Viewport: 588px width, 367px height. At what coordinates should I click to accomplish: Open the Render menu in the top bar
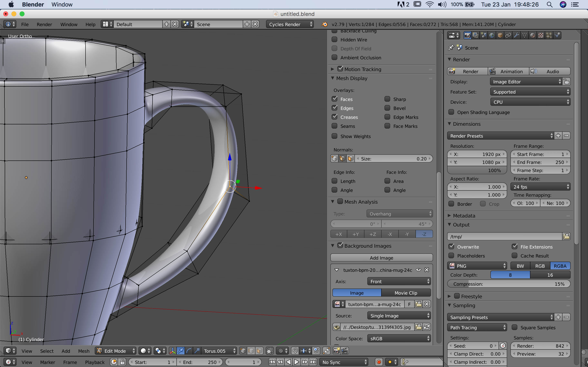(44, 24)
